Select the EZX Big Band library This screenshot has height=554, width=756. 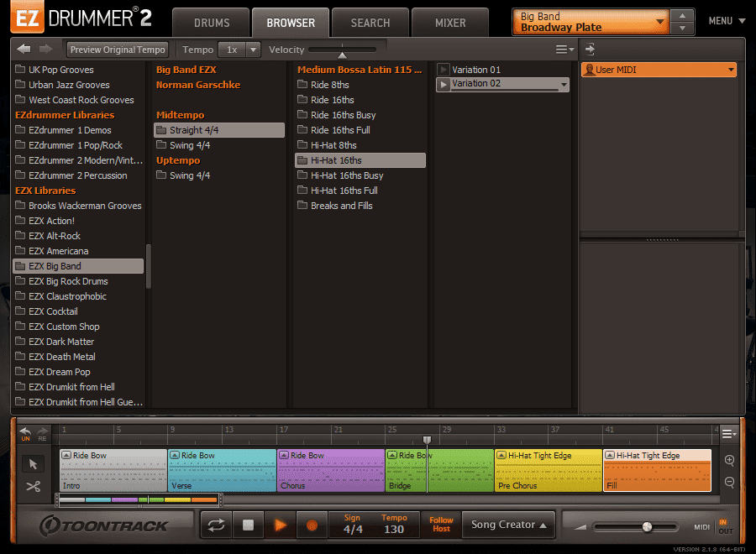(x=78, y=266)
